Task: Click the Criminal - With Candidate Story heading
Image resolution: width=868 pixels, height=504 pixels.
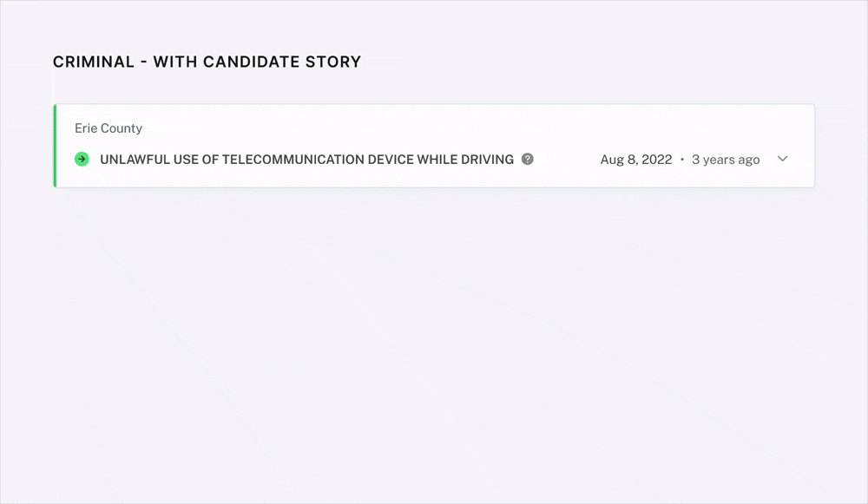Action: tap(207, 62)
